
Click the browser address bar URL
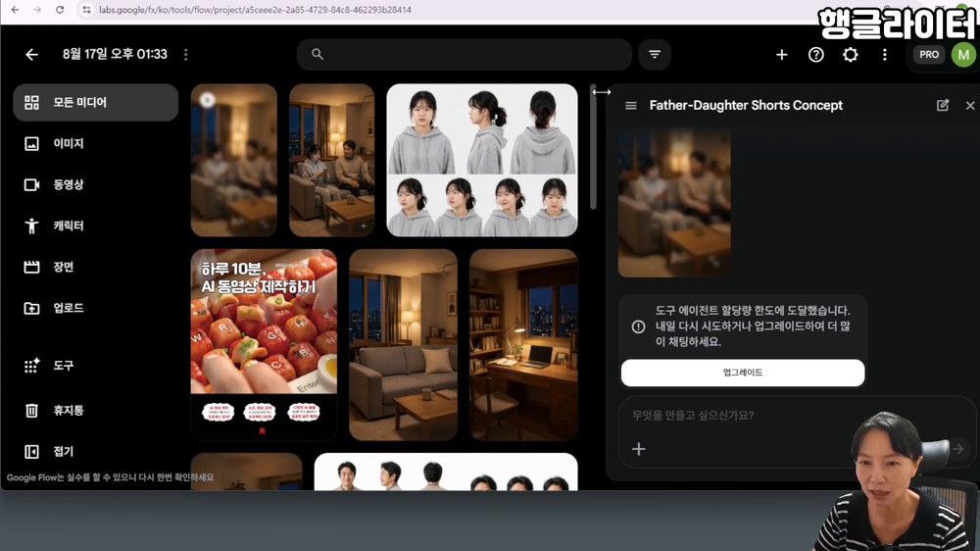[255, 10]
